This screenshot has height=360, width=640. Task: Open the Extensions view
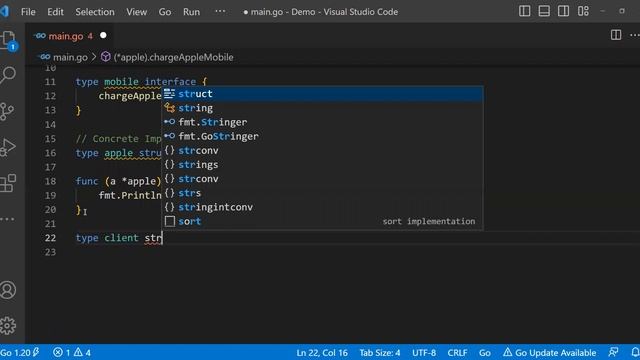[x=8, y=183]
